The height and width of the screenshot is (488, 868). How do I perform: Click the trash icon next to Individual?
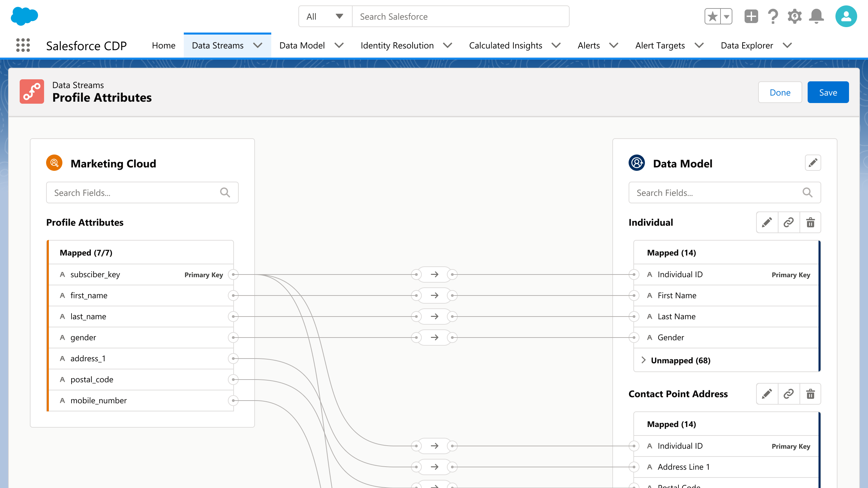810,222
